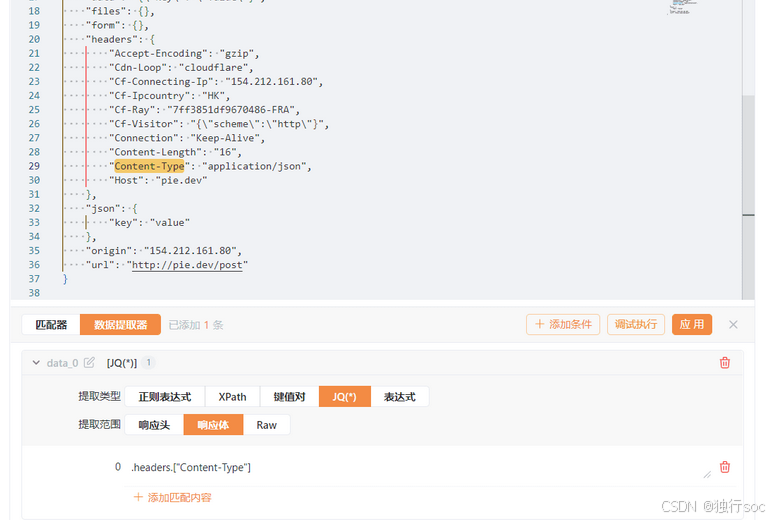Click the pencil edit icon beside data_0
Viewport: 773px width, 520px height.
click(89, 363)
